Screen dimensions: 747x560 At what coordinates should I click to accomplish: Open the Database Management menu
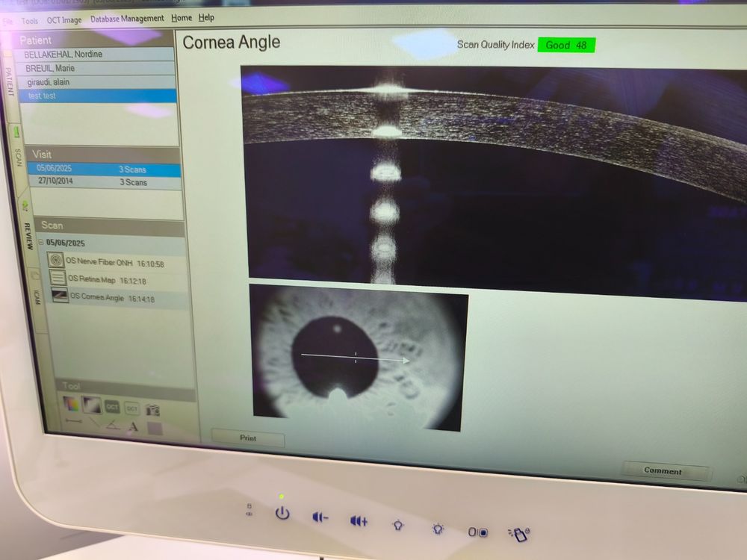(x=127, y=19)
